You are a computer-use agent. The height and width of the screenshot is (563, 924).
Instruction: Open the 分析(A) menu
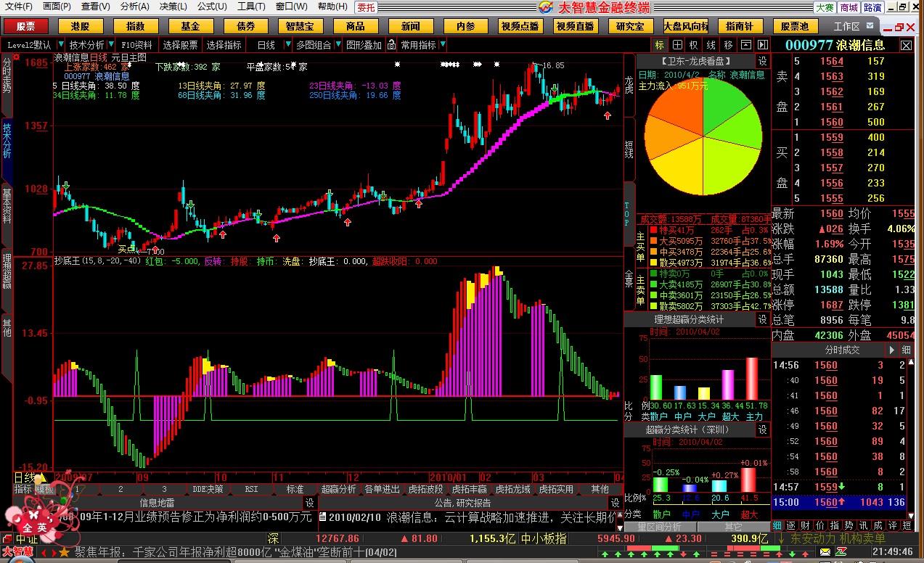click(x=134, y=7)
